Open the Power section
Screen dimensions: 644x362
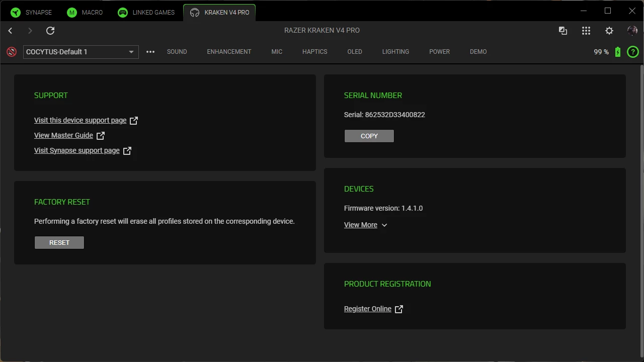(440, 52)
